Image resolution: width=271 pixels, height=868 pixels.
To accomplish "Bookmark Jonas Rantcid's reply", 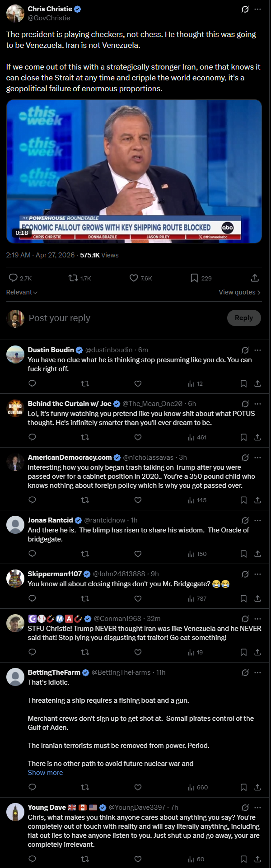I will pos(243,554).
